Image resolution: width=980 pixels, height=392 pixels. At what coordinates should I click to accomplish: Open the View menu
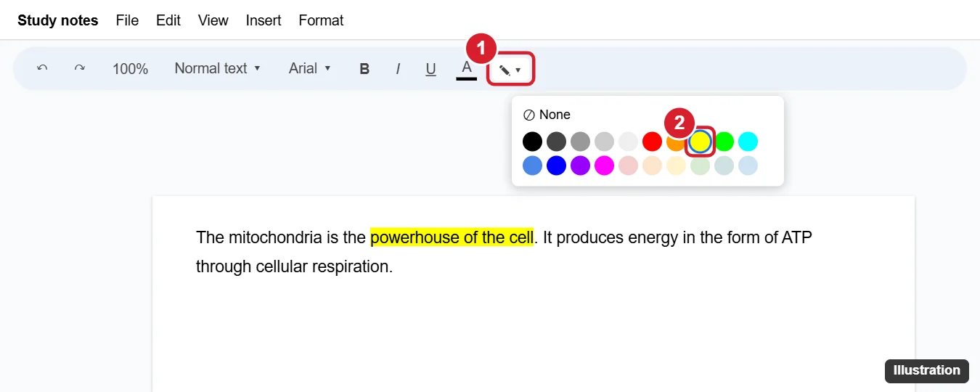pos(213,20)
